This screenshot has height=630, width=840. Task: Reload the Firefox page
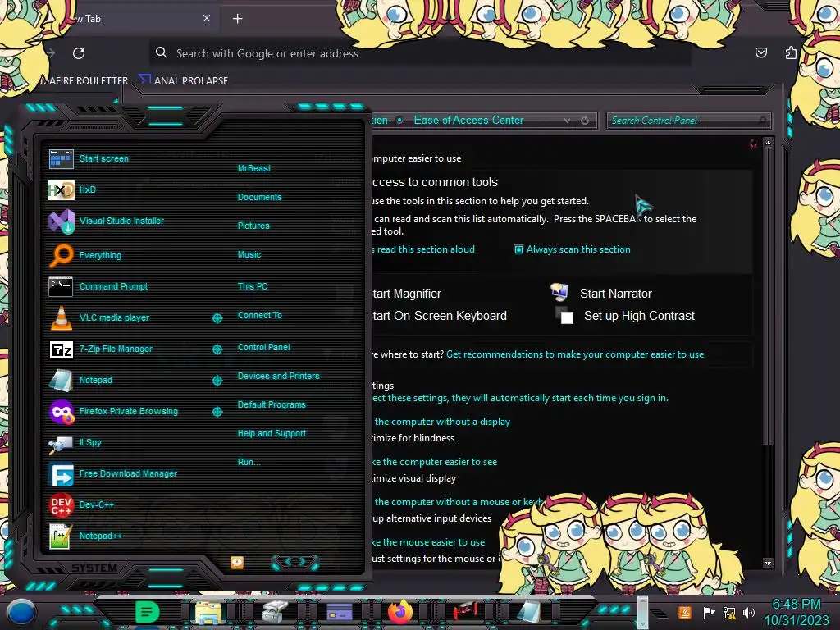79,53
